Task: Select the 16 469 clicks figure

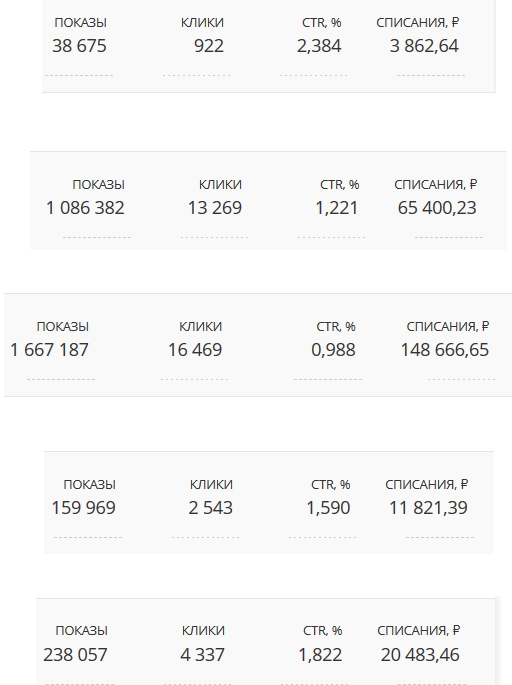Action: (195, 349)
